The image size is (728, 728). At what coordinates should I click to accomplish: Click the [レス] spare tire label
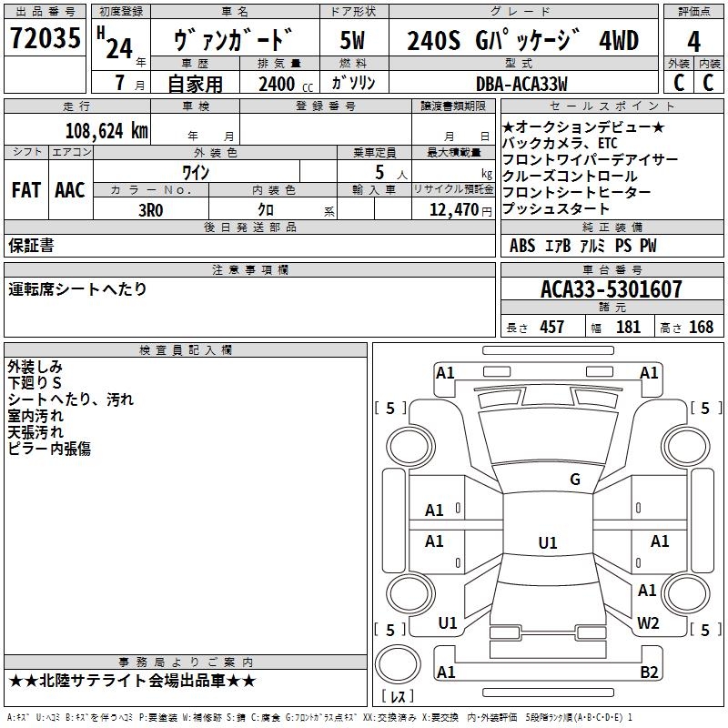click(x=398, y=695)
